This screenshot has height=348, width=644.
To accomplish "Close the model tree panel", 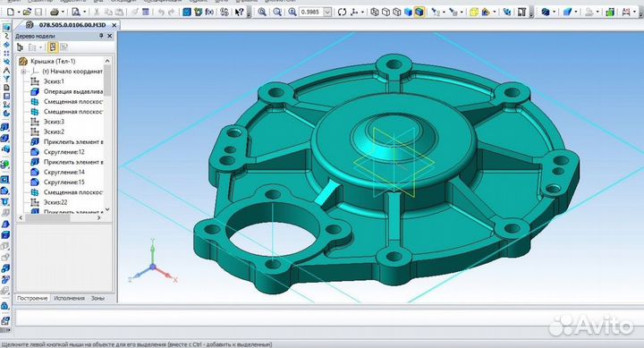I will point(110,36).
